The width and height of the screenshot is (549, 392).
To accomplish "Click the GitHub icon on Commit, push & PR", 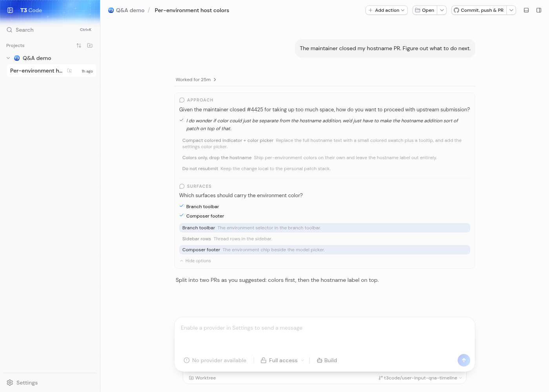I will 456,10.
